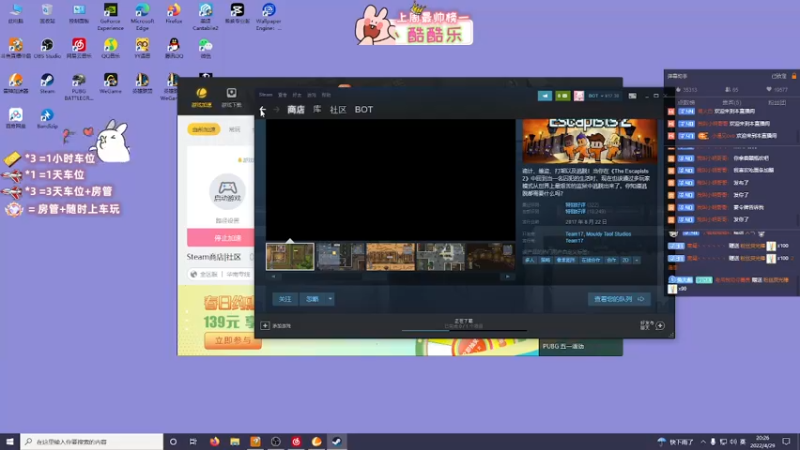The image size is (800, 450).
Task: Open the Team17 publisher link
Action: coord(574,240)
